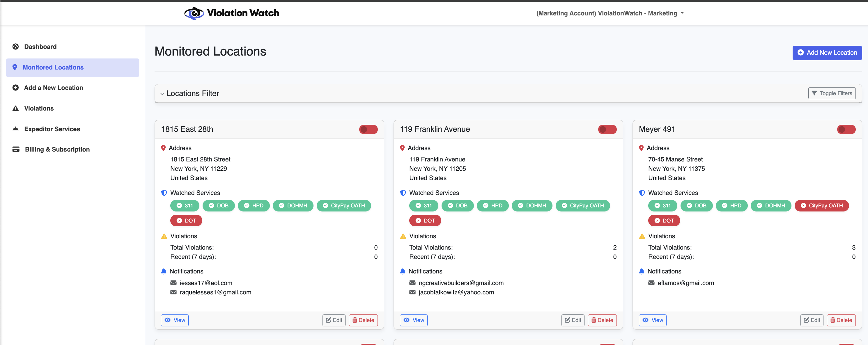
Task: Toggle monitoring switch for Meyer 491
Action: click(x=846, y=129)
